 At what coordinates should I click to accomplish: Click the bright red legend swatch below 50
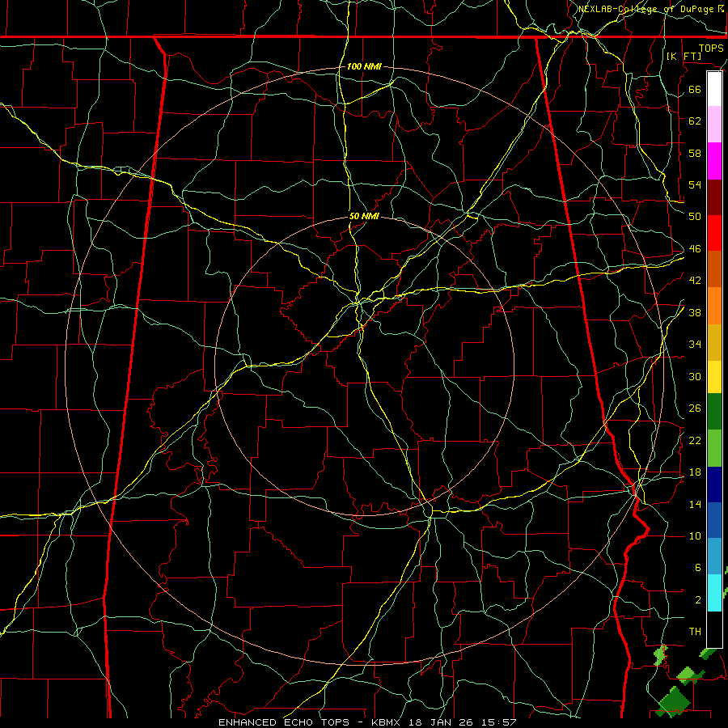(714, 233)
